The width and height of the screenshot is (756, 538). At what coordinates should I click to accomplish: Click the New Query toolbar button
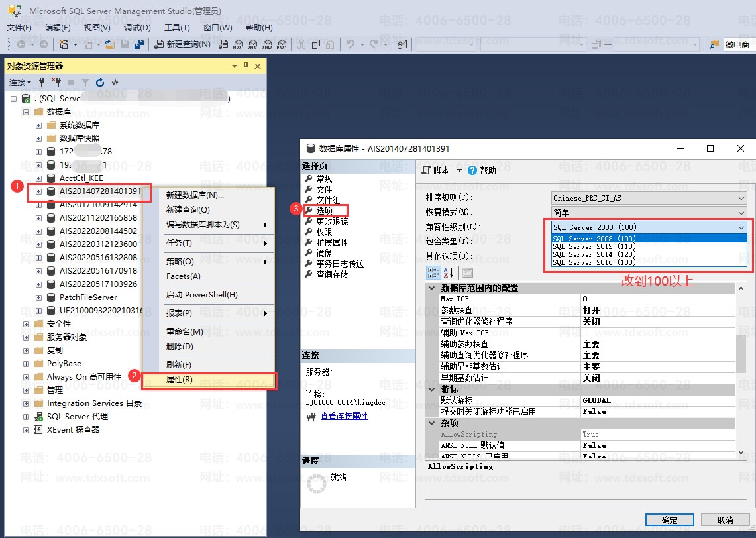pyautogui.click(x=183, y=44)
